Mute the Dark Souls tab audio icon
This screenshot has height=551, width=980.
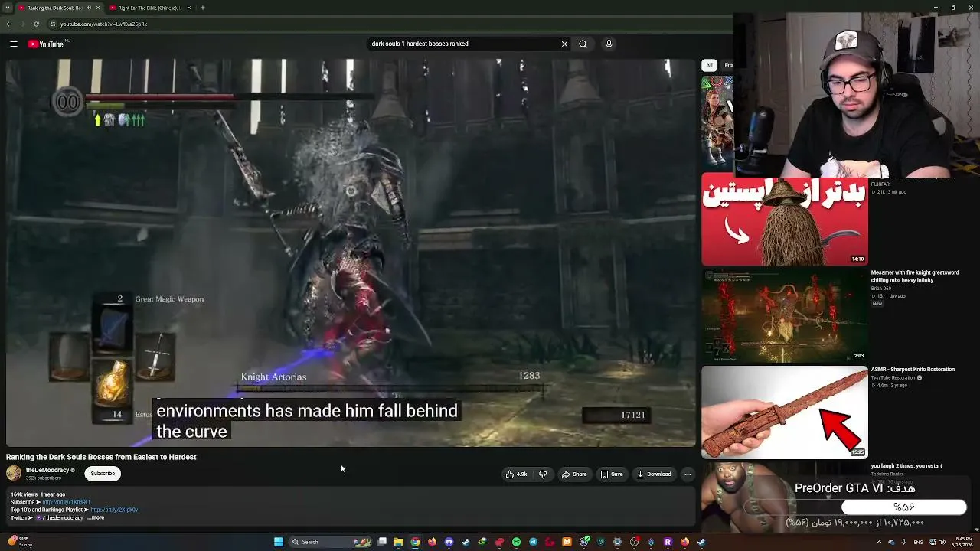pyautogui.click(x=89, y=8)
